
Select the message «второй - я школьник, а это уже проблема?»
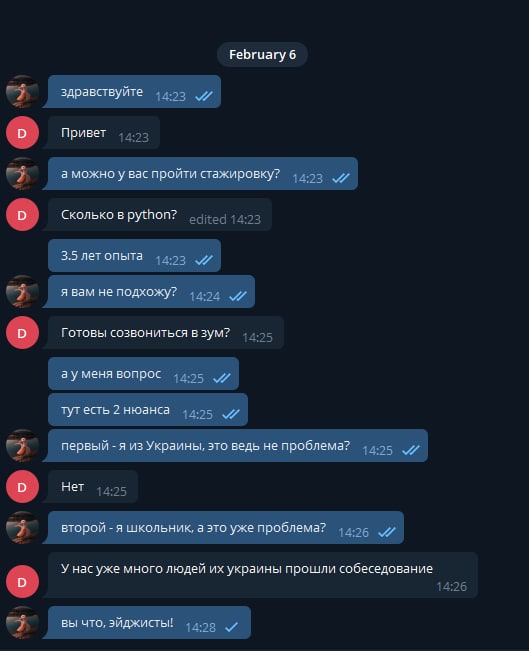pos(225,528)
